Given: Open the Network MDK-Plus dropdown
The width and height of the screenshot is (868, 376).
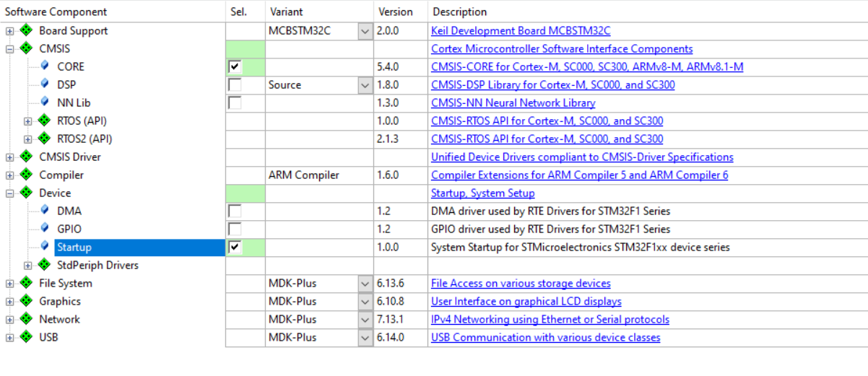Looking at the screenshot, I should tap(365, 320).
